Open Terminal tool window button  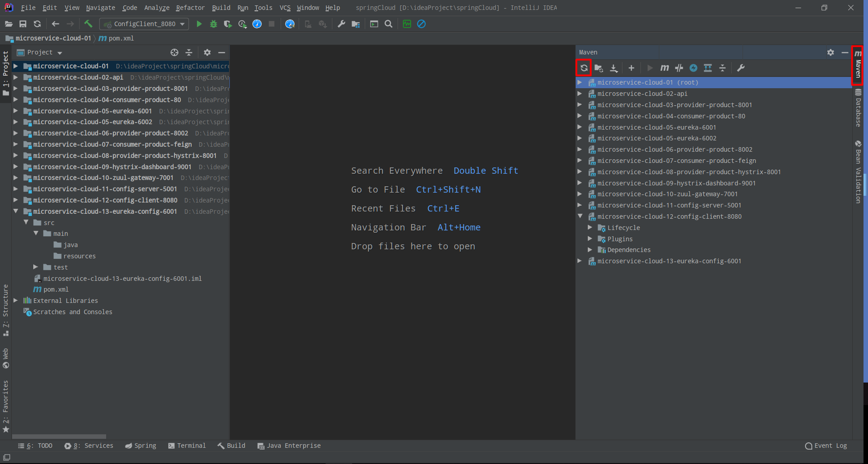click(187, 446)
